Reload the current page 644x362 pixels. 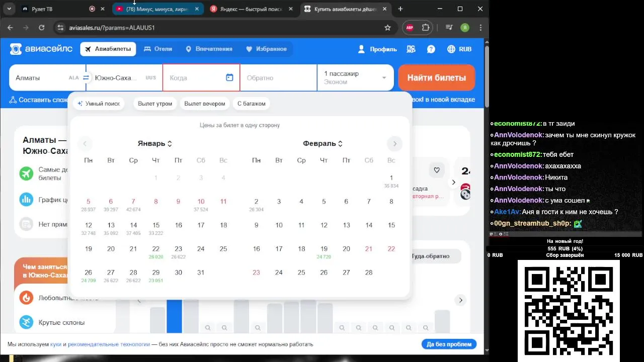41,28
